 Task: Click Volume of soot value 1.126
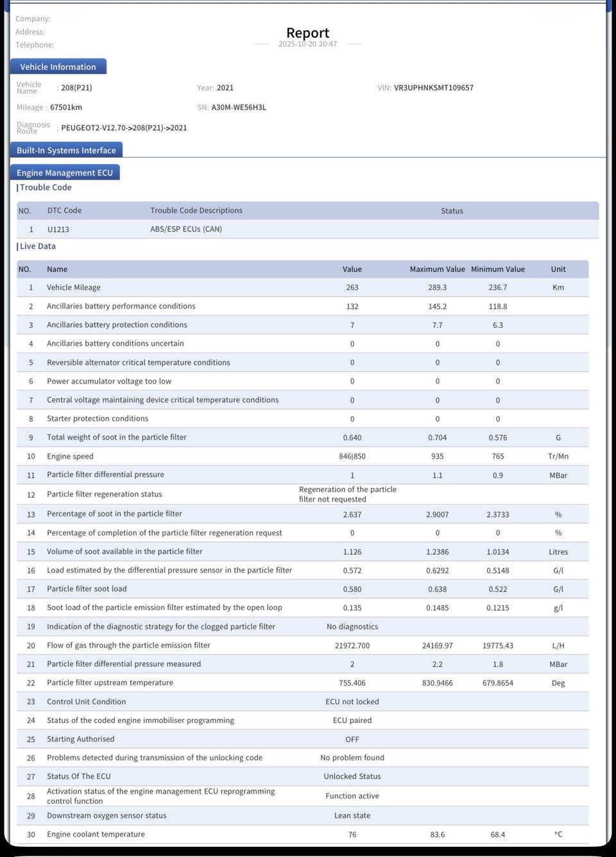click(352, 552)
